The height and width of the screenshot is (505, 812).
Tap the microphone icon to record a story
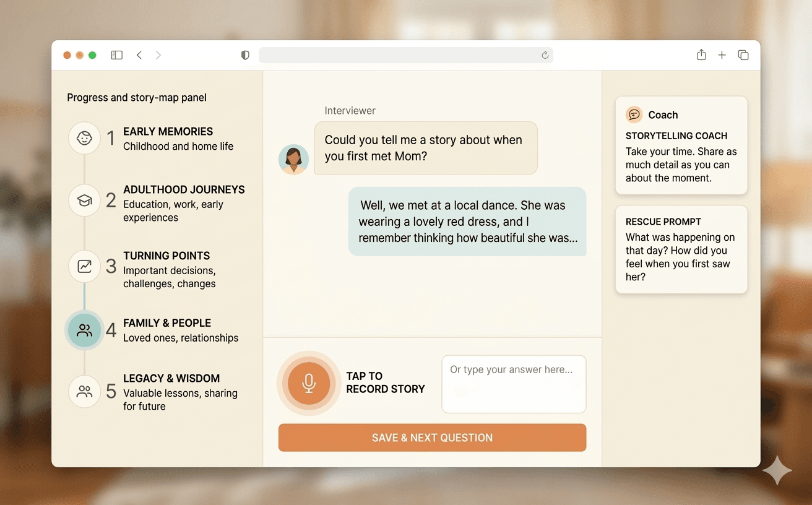308,383
